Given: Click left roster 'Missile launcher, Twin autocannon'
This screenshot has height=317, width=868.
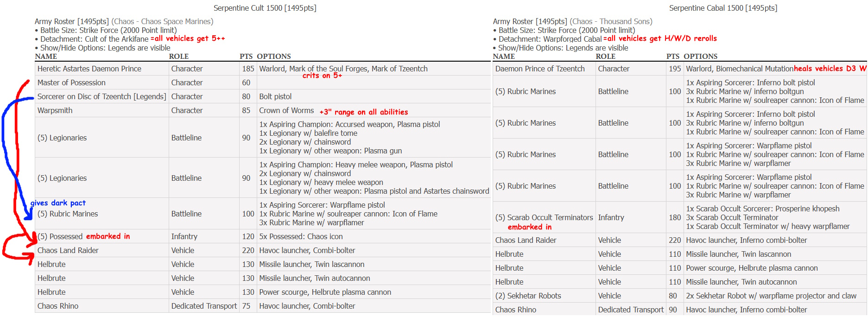Looking at the screenshot, I should click(315, 278).
